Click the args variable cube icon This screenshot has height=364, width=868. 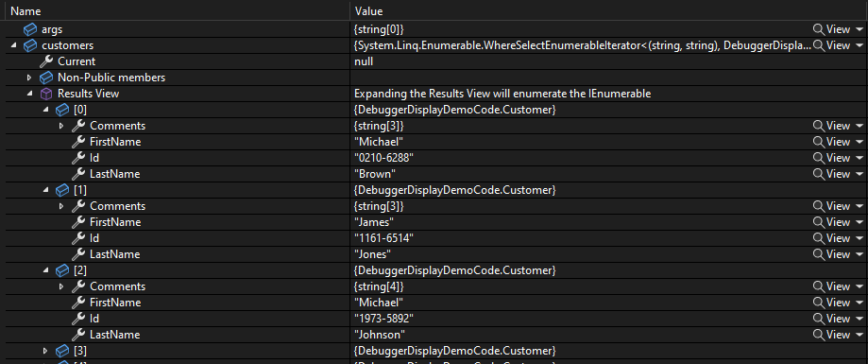[30, 29]
